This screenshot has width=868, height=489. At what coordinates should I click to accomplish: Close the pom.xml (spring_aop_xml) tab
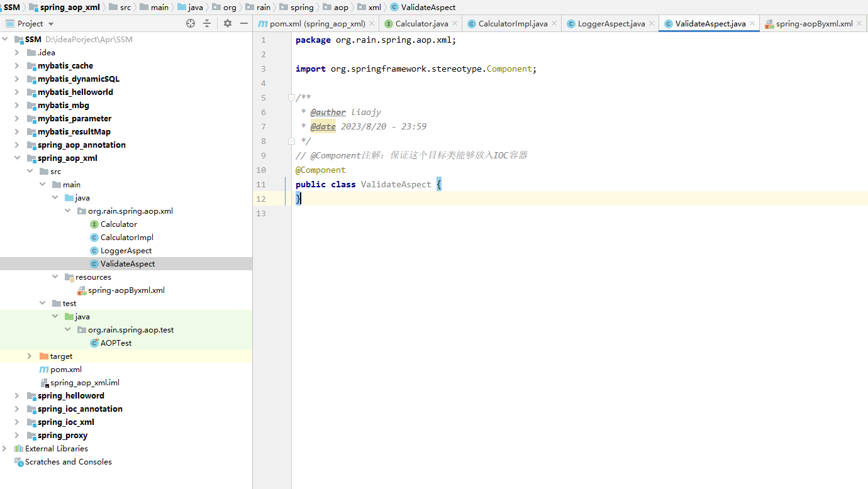tap(372, 23)
